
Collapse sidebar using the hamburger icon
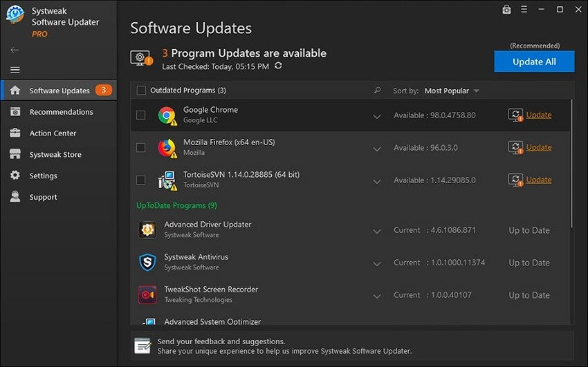[x=15, y=70]
